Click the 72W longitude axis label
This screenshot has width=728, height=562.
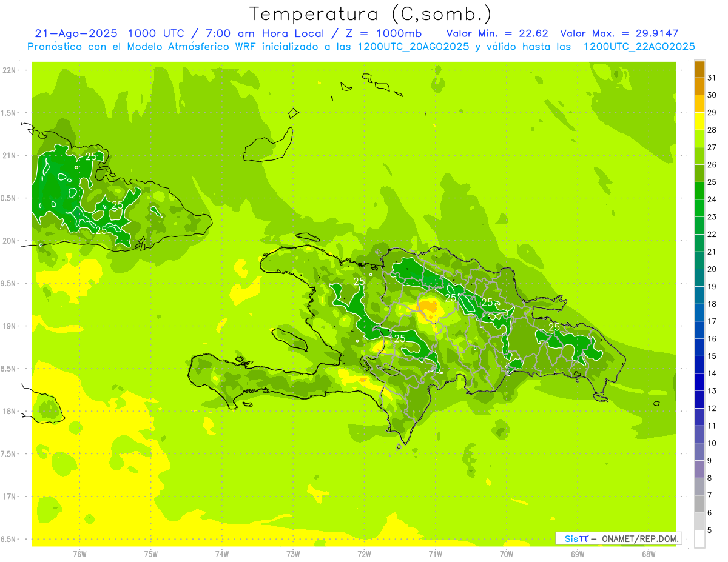coord(364,554)
